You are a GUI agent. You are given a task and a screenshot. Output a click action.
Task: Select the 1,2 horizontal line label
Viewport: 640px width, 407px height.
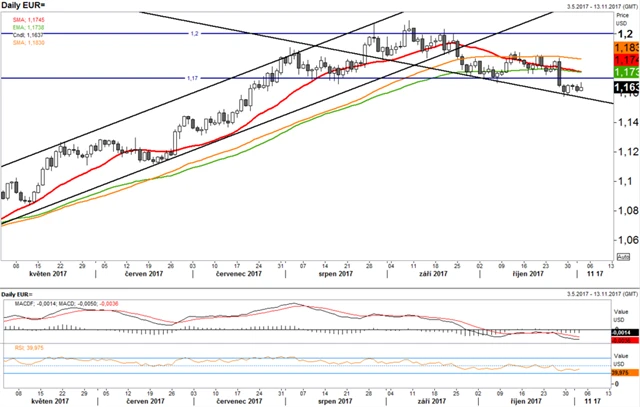[x=194, y=33]
